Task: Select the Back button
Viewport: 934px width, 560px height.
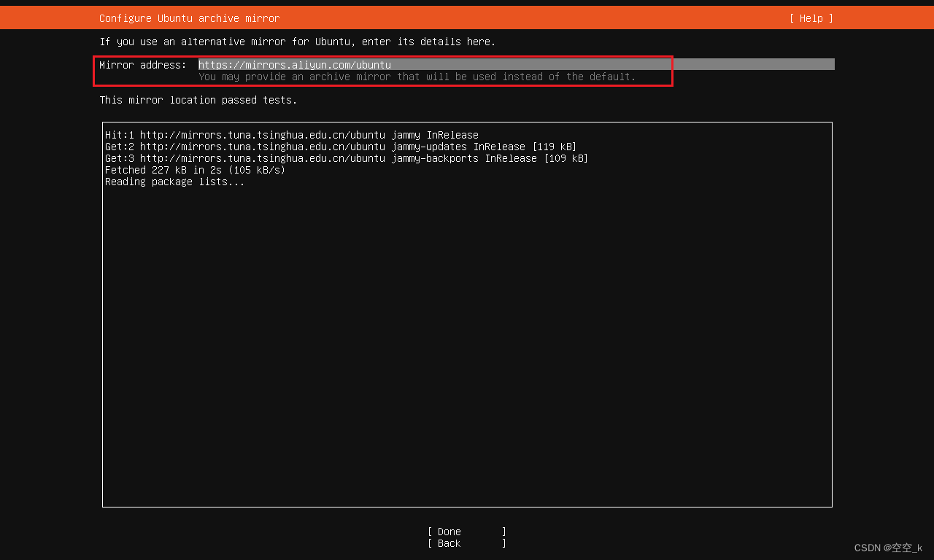Action: 467,543
